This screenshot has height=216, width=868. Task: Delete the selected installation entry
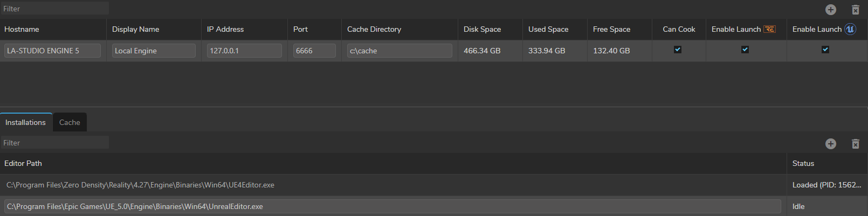coord(856,144)
